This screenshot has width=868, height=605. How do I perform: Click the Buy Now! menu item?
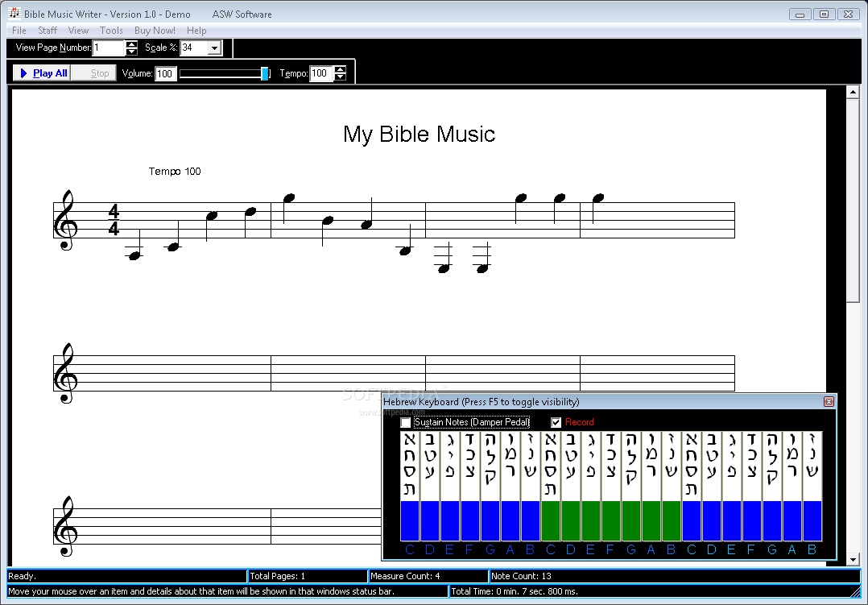pyautogui.click(x=155, y=31)
